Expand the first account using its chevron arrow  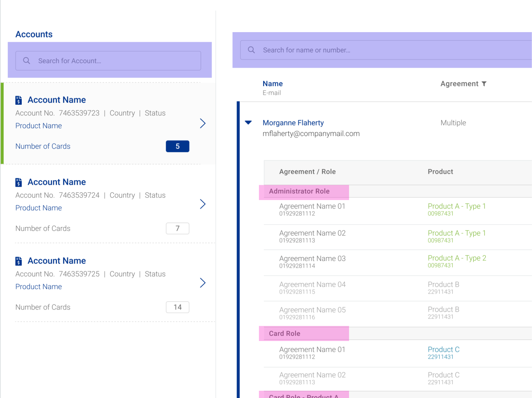click(x=203, y=123)
